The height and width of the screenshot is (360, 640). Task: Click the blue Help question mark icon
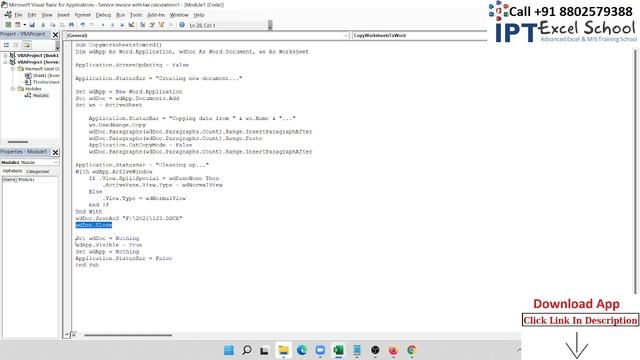click(x=182, y=25)
